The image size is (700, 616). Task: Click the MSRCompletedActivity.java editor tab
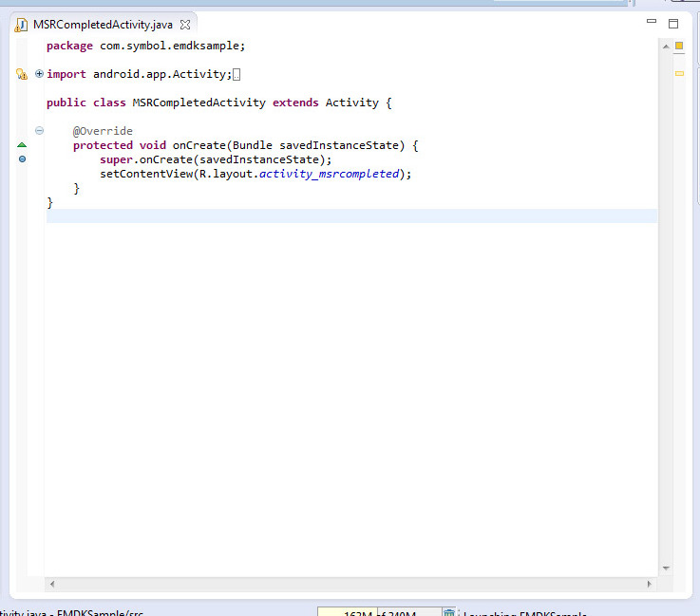(103, 24)
